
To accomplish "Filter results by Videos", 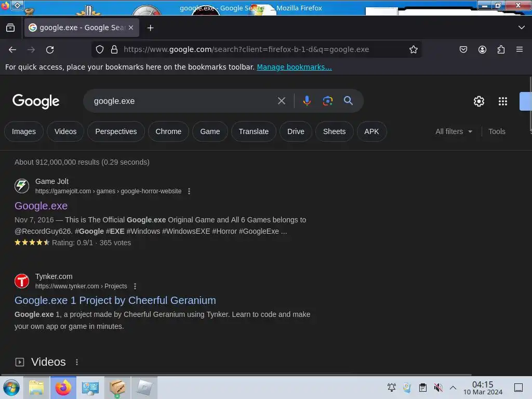I will pos(65,131).
